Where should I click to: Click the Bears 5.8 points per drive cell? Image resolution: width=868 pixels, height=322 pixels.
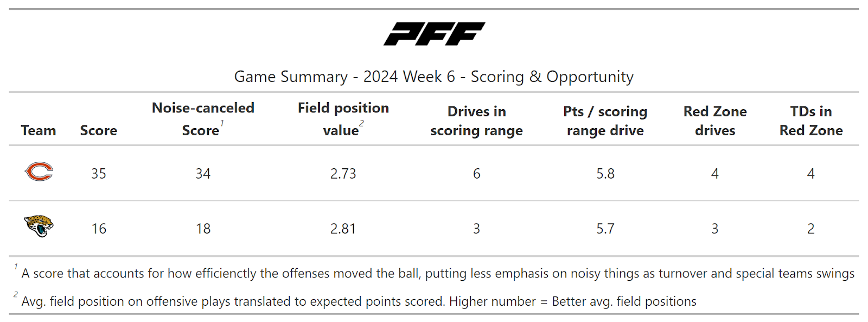click(x=605, y=174)
